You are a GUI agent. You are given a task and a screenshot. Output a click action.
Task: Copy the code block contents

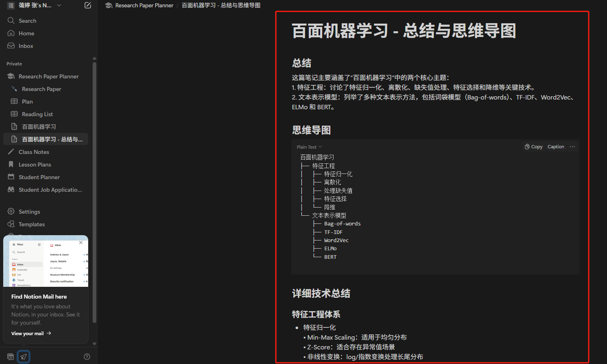[533, 147]
